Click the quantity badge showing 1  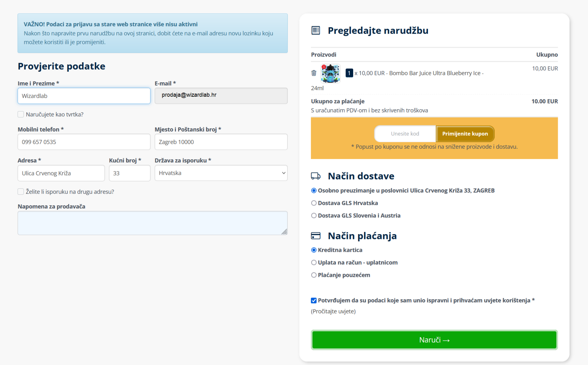pos(349,73)
